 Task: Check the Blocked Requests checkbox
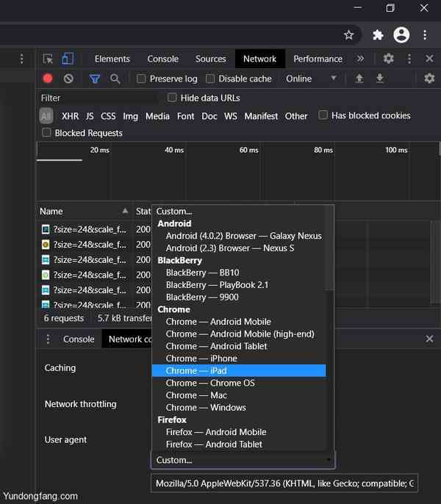click(46, 132)
